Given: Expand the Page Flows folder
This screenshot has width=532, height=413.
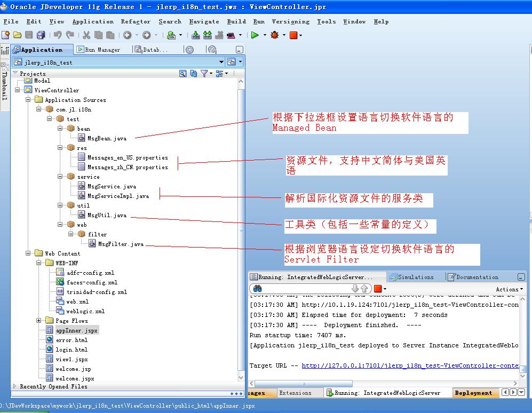Looking at the screenshot, I should (38, 320).
